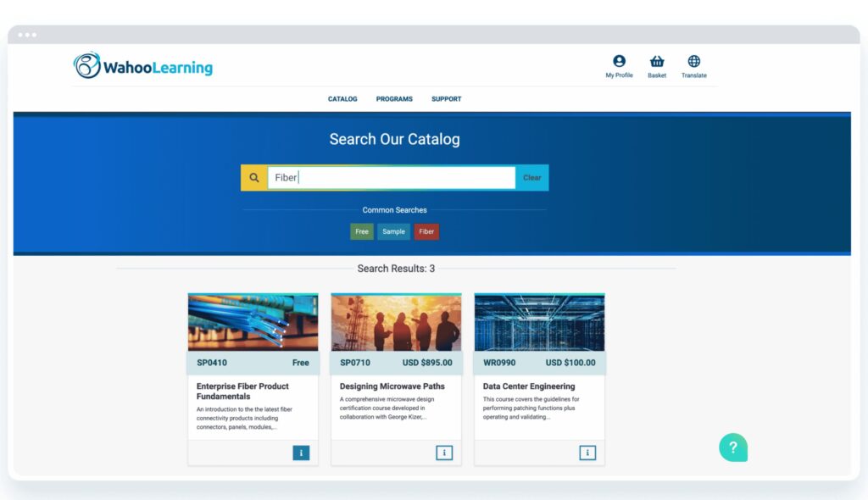The image size is (868, 500).
Task: Open the Designing Microwave Paths course thumbnail
Action: click(x=396, y=322)
